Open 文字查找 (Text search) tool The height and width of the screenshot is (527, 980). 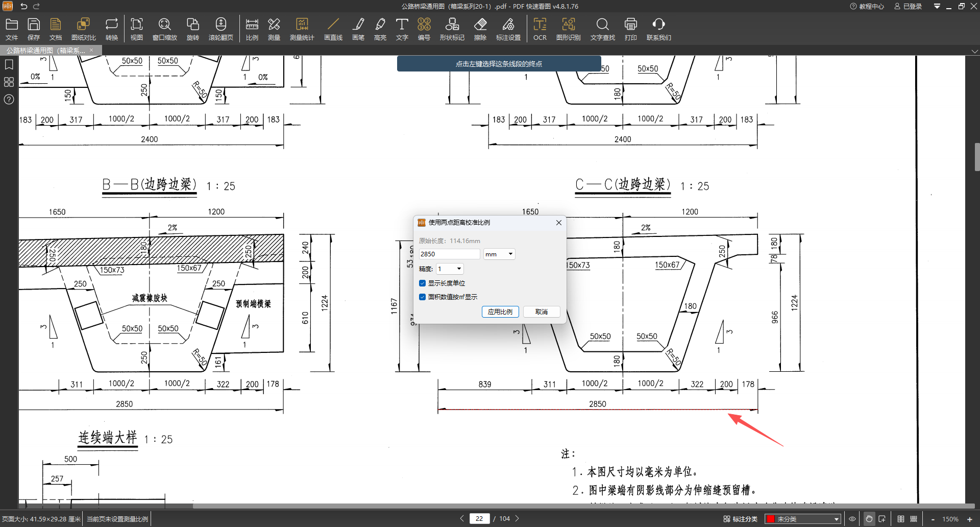click(602, 29)
